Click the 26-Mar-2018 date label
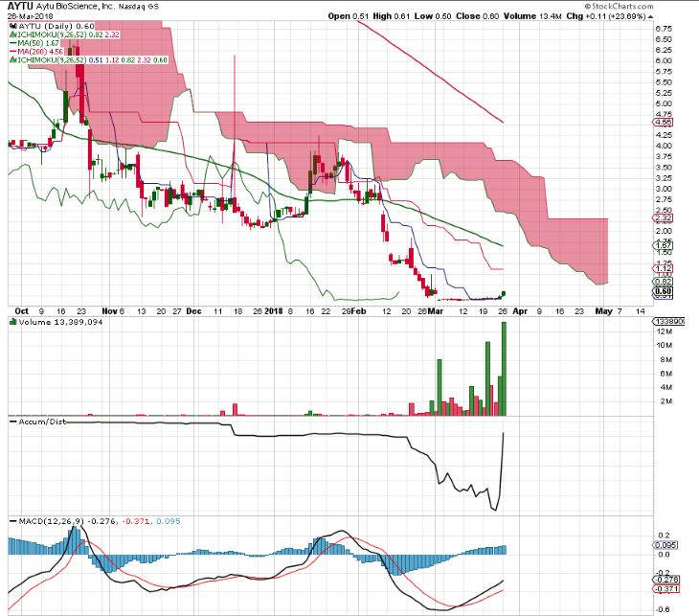This screenshot has height=616, width=699. click(31, 16)
